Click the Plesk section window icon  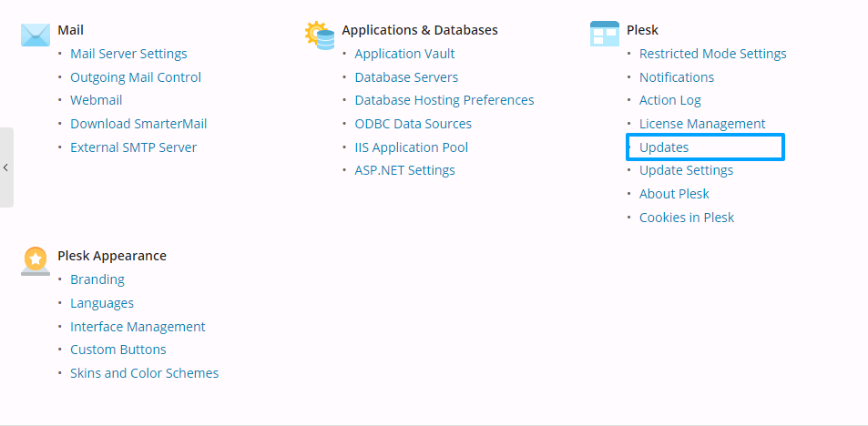605,34
